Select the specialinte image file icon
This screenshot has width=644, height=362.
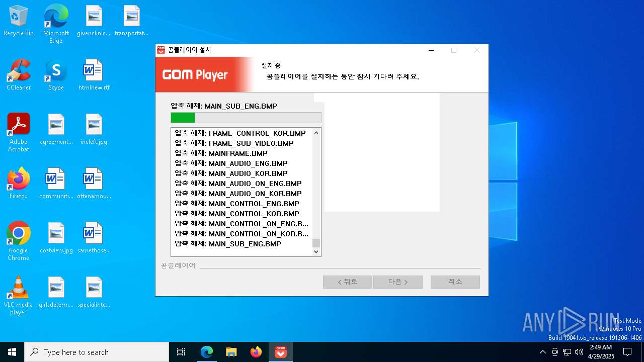pos(94,292)
